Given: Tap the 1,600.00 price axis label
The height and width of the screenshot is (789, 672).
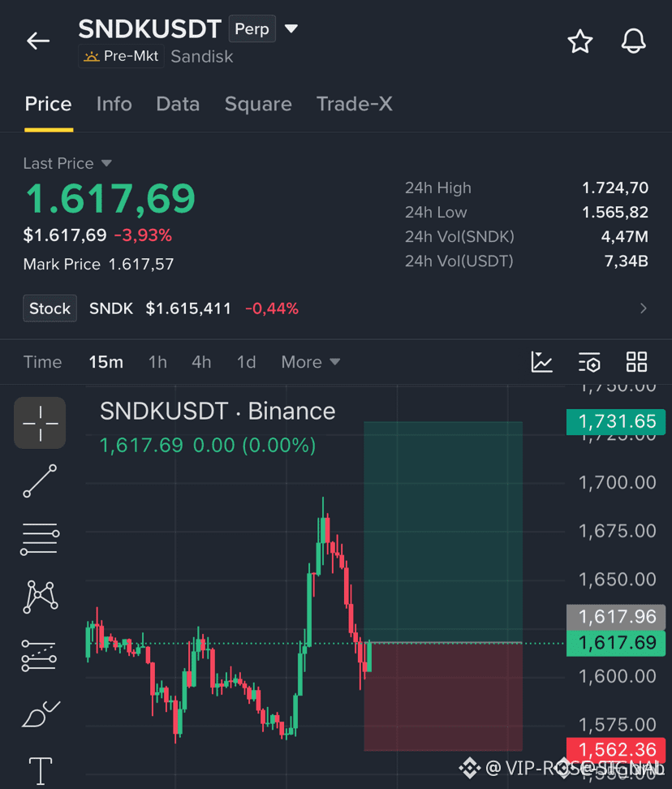Looking at the screenshot, I should click(617, 676).
